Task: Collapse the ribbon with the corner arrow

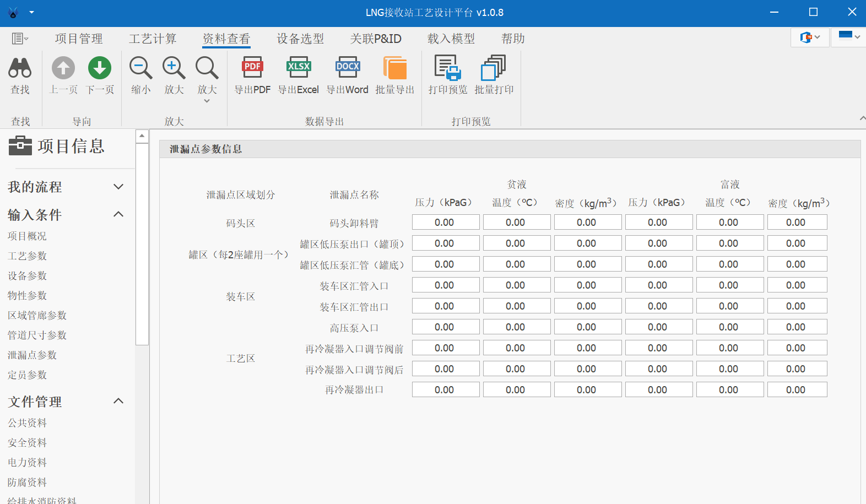Action: tap(862, 118)
